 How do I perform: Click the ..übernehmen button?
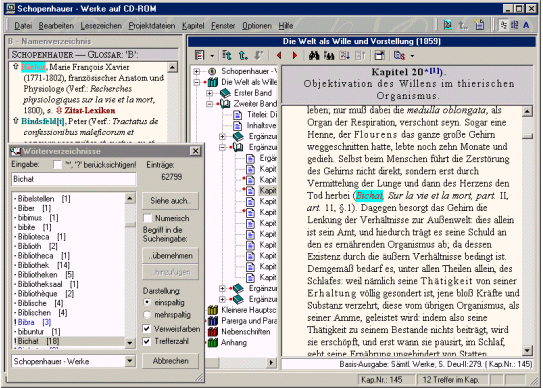170,256
